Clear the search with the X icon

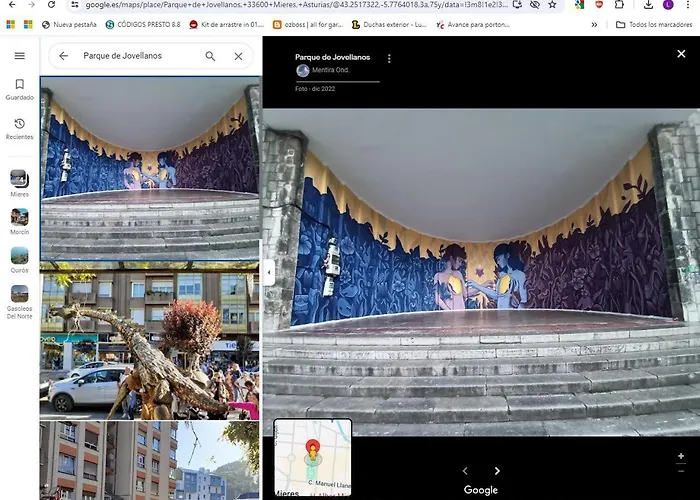pyautogui.click(x=238, y=56)
